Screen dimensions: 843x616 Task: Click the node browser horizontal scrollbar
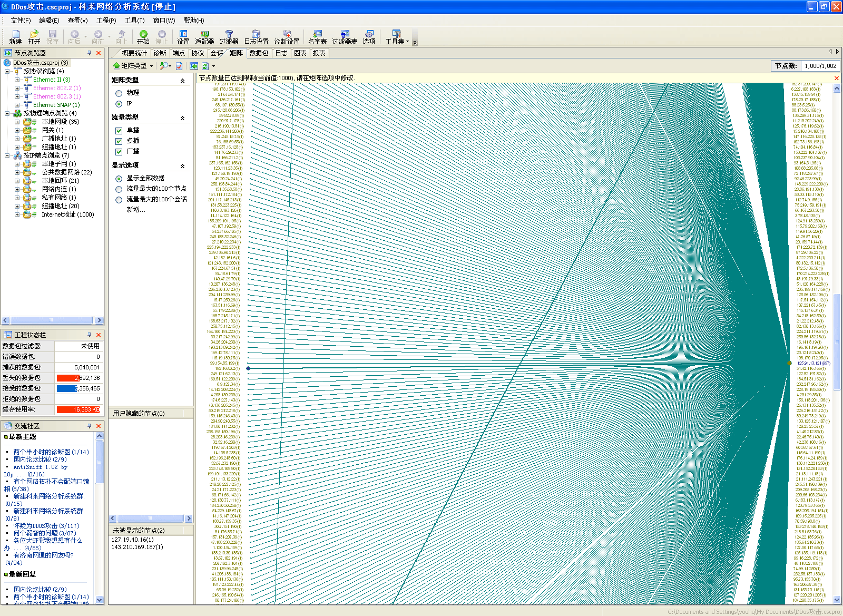click(x=52, y=320)
